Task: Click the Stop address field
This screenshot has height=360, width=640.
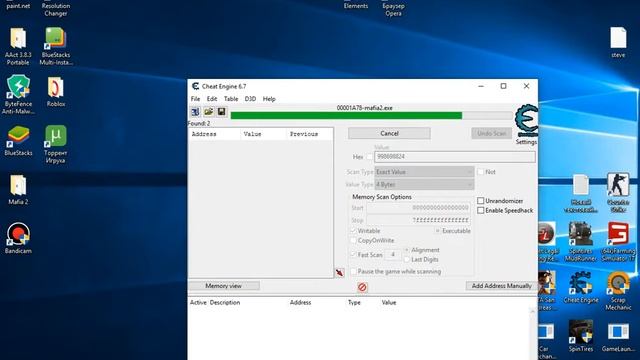Action: tap(418, 220)
